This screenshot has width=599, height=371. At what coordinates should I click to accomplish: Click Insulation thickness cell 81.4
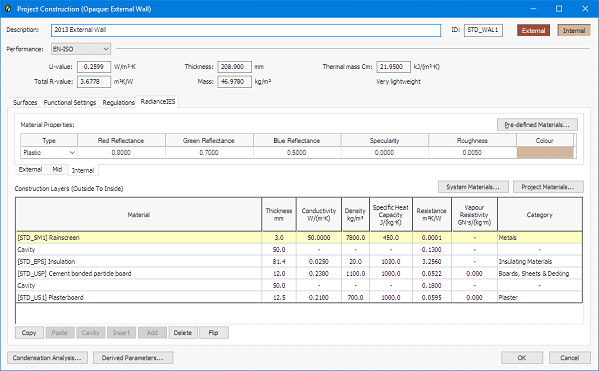[279, 262]
